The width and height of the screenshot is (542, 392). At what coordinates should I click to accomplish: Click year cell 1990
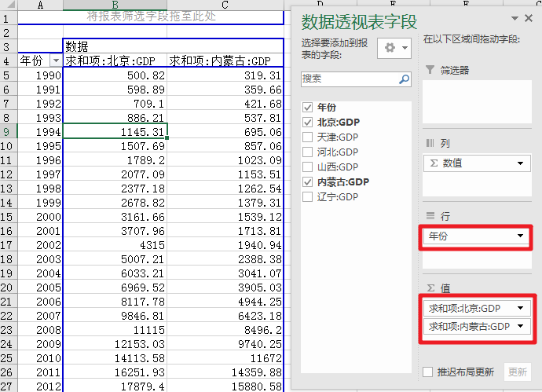(40, 75)
